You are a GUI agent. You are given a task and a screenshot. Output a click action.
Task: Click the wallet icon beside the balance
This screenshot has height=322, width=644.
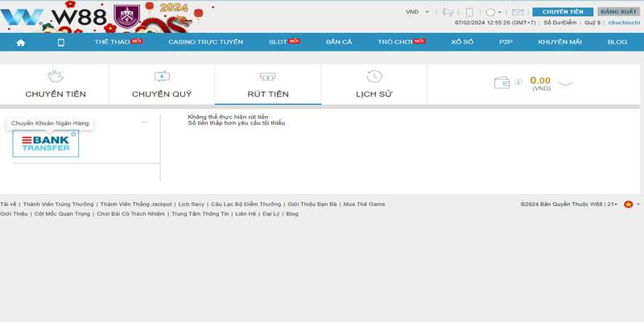coord(501,83)
